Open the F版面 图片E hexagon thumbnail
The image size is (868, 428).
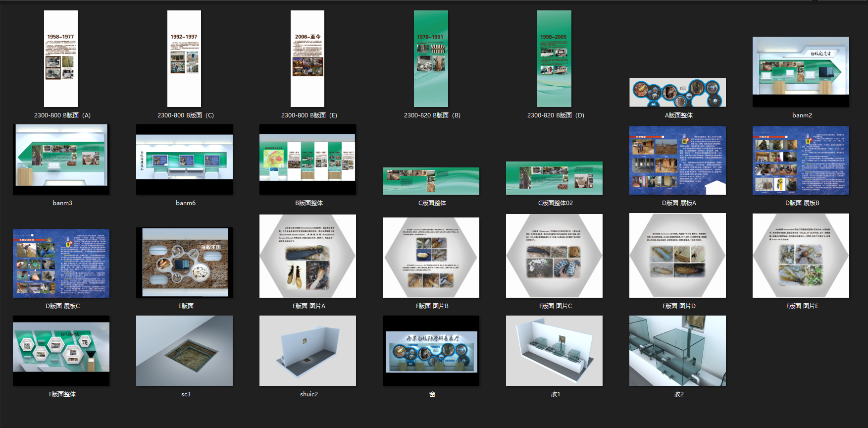pos(801,256)
